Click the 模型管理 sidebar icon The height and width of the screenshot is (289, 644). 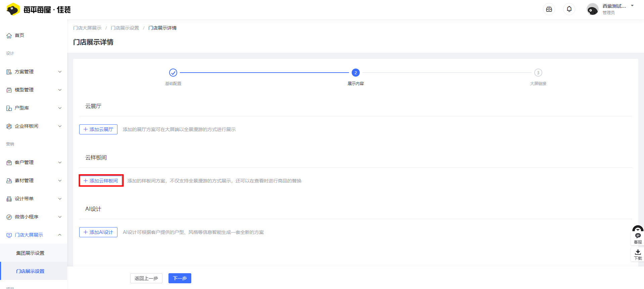[x=9, y=90]
